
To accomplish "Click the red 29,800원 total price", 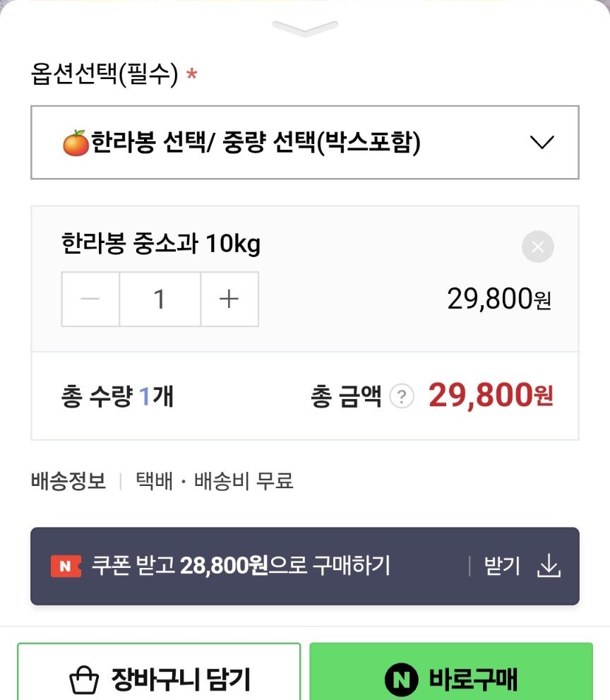I will coord(491,396).
